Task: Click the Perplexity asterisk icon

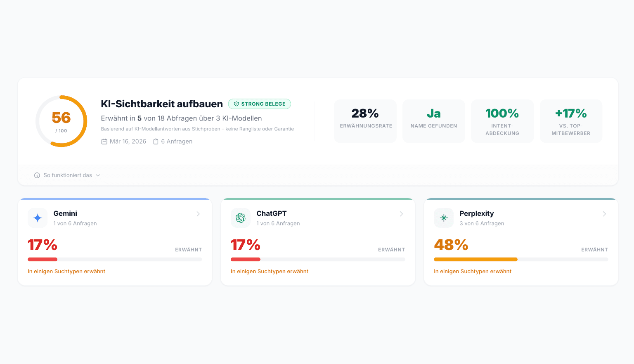Action: coord(444,218)
